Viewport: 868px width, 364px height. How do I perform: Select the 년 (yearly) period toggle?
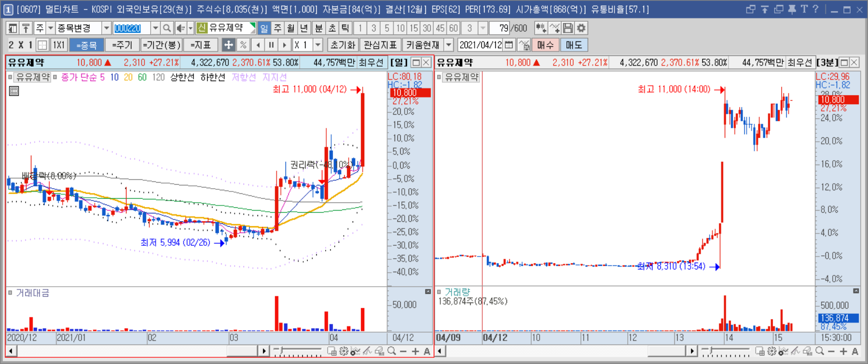(x=303, y=28)
